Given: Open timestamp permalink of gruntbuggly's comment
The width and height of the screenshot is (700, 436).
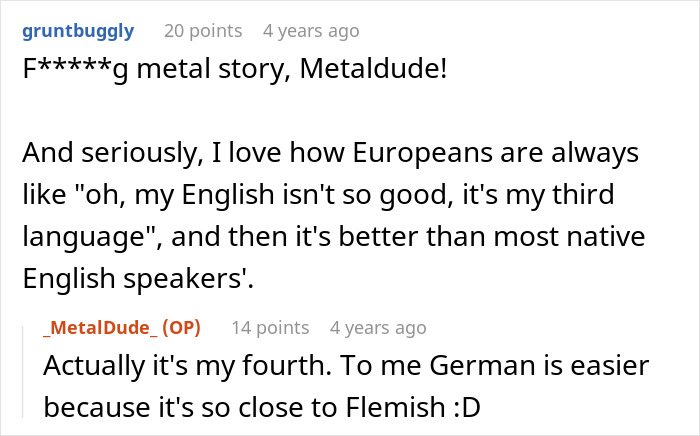Looking at the screenshot, I should [x=311, y=31].
